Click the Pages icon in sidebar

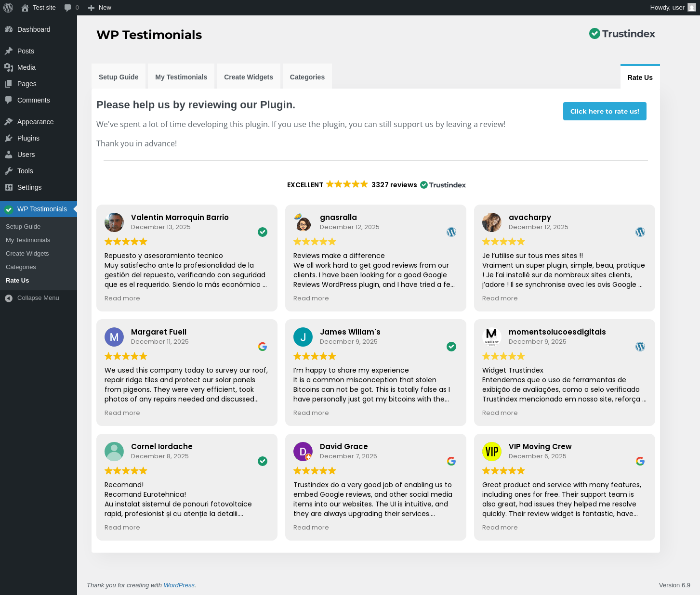9,84
